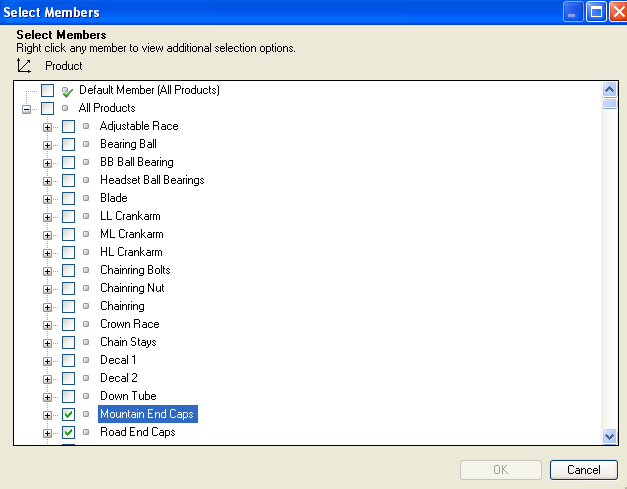Image resolution: width=627 pixels, height=489 pixels.
Task: Expand the Chain Stays node
Action: [47, 343]
